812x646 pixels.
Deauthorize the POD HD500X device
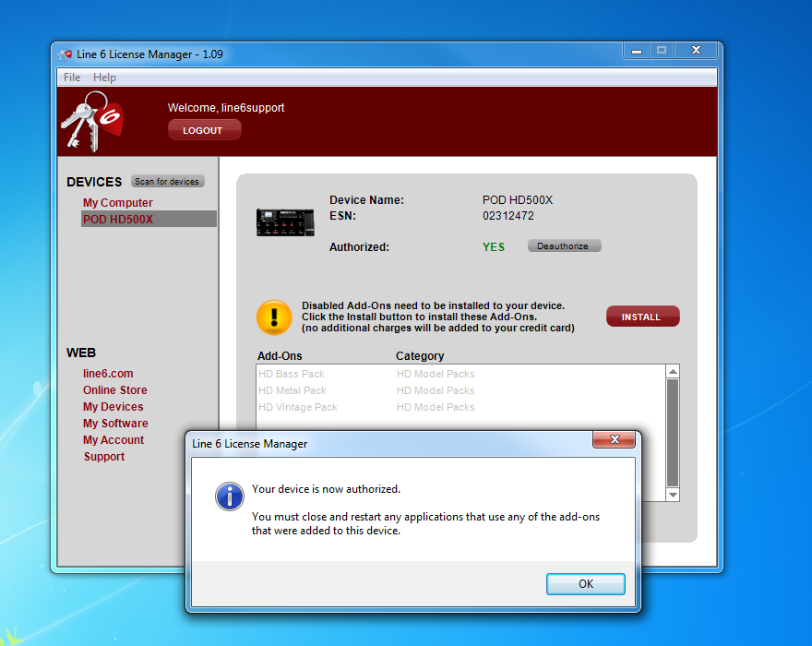click(x=564, y=246)
